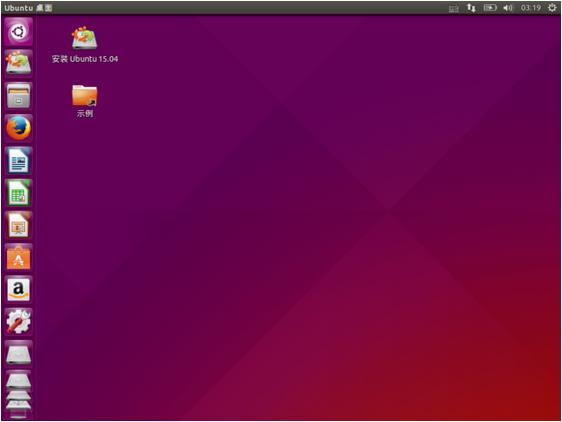Select the desktop icon 安装 Ubuntu 15.04
This screenshot has height=422, width=562.
click(x=85, y=45)
